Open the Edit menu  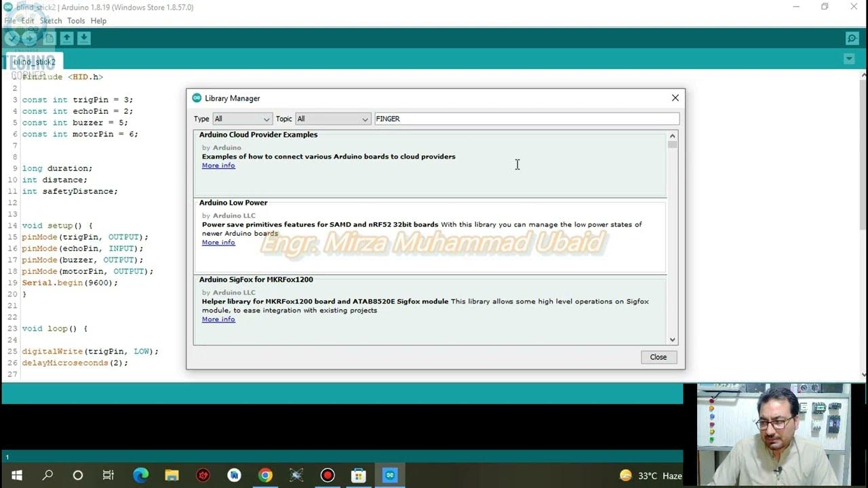[x=28, y=21]
